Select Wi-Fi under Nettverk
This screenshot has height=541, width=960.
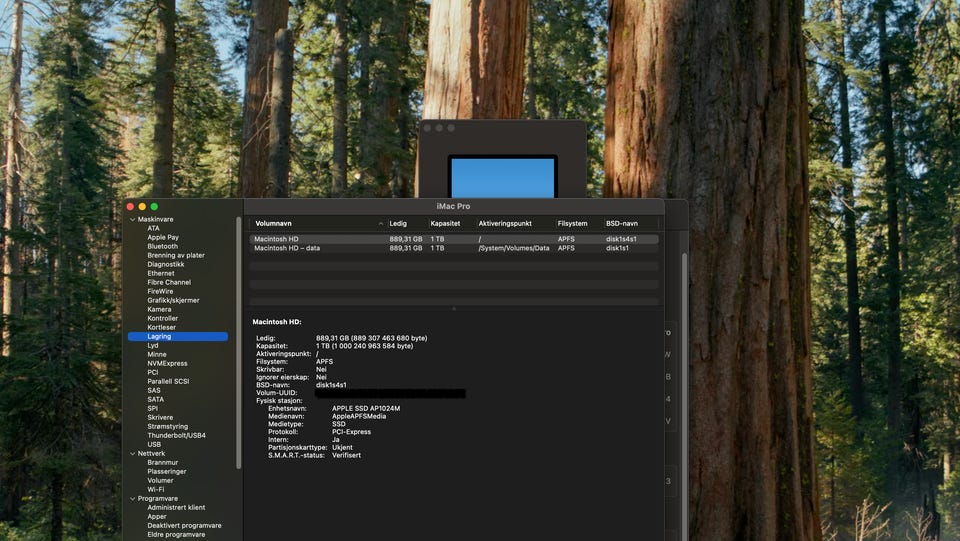pyautogui.click(x=156, y=489)
